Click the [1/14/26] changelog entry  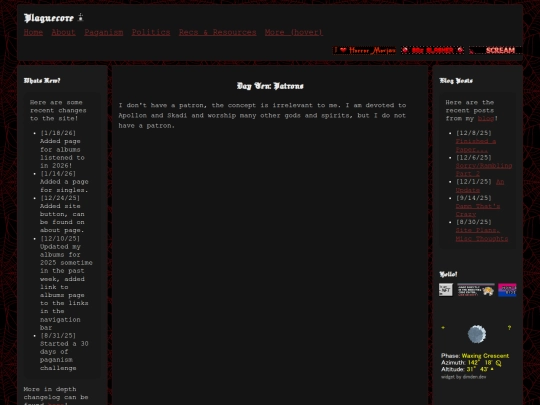(x=64, y=182)
